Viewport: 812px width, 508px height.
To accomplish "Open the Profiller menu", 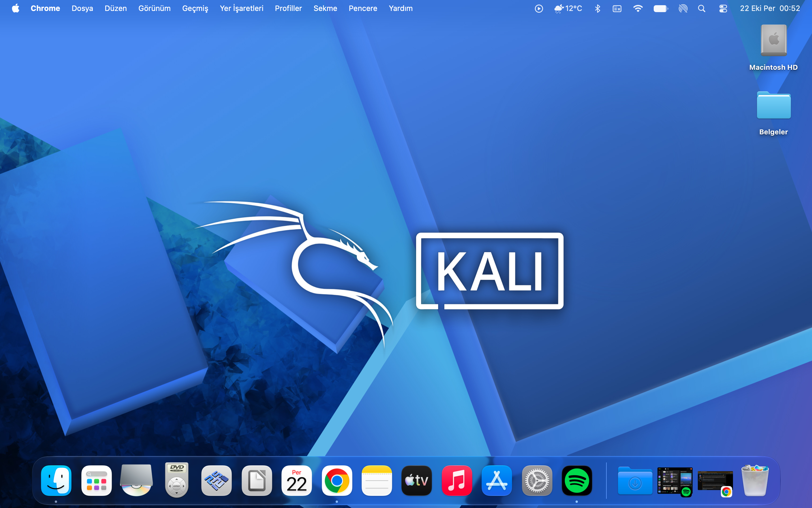I will click(x=288, y=8).
